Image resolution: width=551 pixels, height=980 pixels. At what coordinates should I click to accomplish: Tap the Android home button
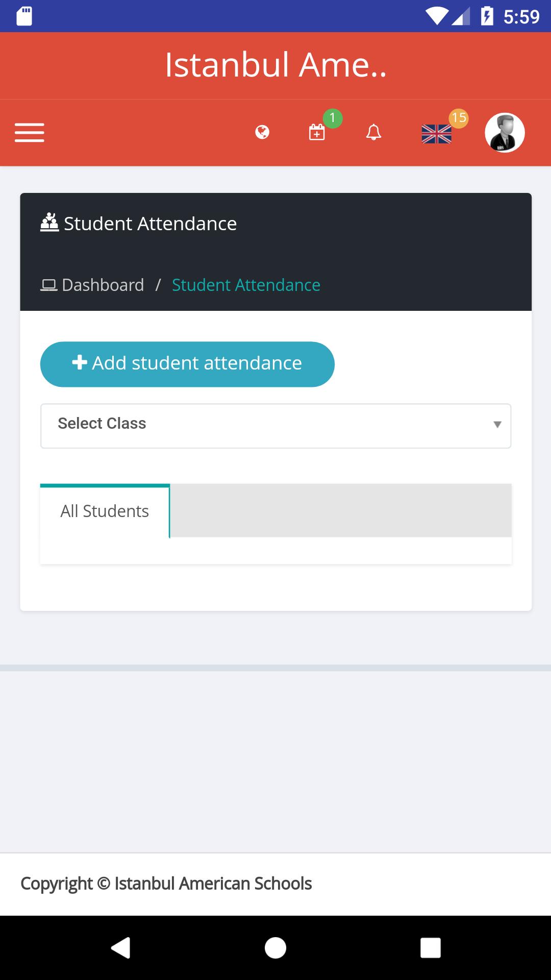pos(275,948)
